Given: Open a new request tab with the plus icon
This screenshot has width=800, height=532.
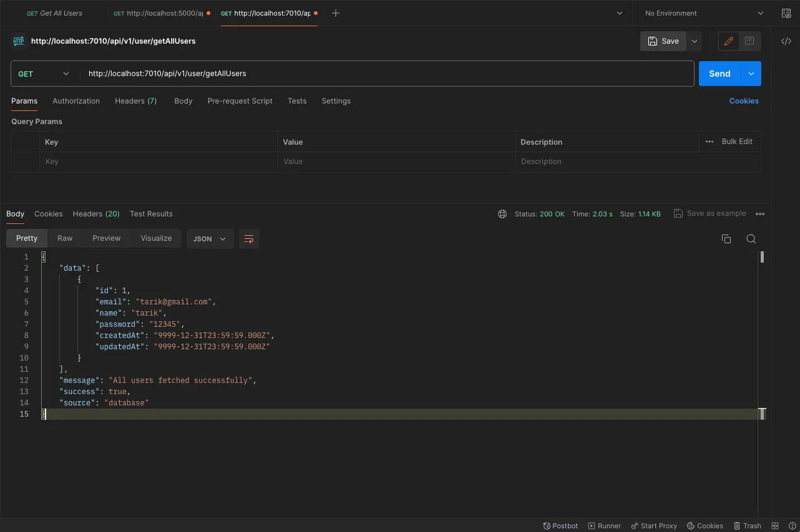Looking at the screenshot, I should (336, 13).
